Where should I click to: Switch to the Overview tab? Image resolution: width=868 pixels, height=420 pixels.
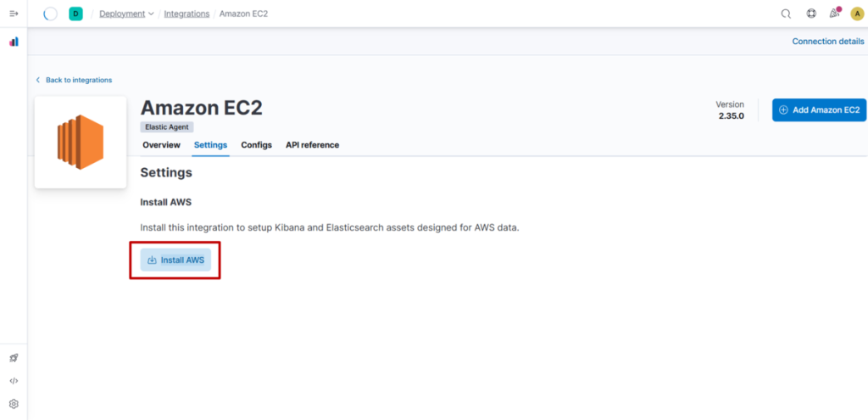point(161,145)
